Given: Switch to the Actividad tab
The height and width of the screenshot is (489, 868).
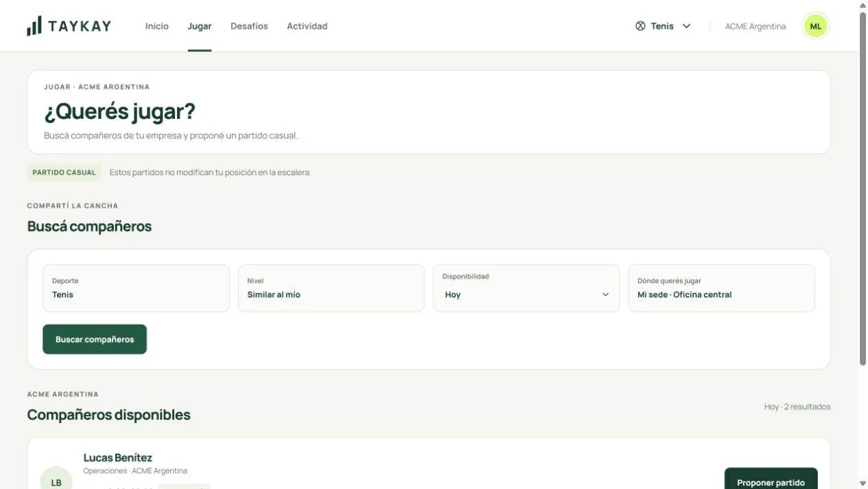Looking at the screenshot, I should tap(307, 26).
